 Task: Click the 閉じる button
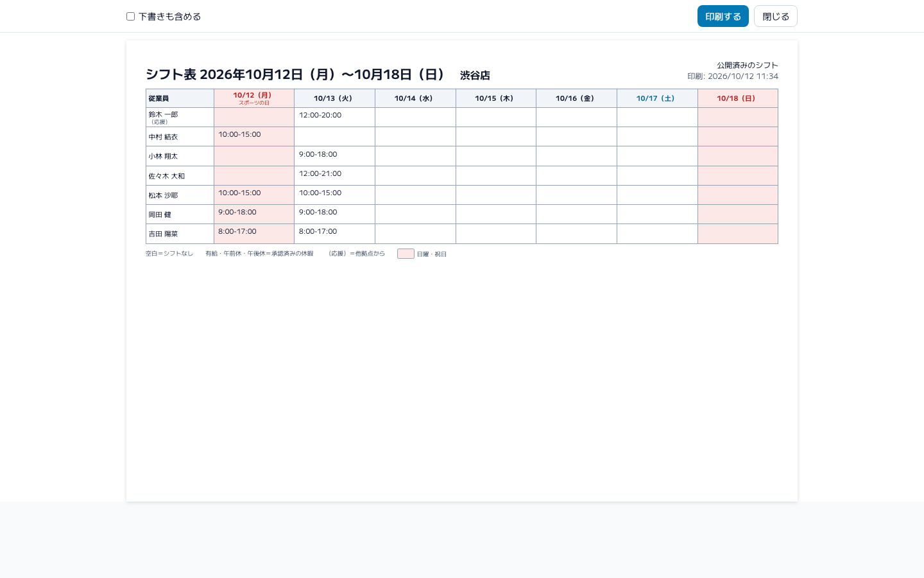click(x=776, y=16)
